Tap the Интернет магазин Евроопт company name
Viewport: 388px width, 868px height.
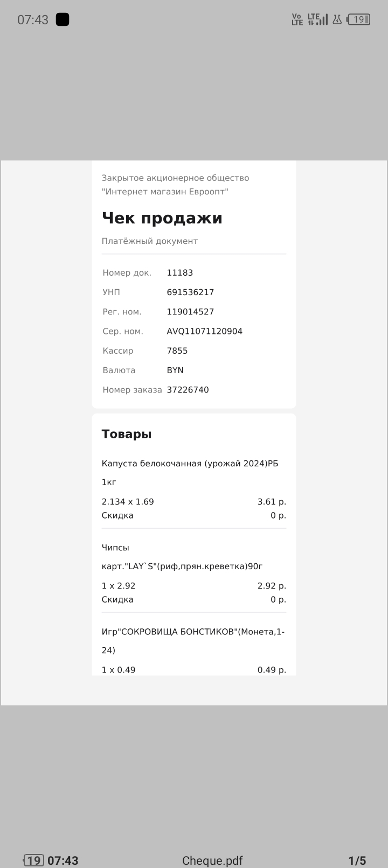click(165, 192)
